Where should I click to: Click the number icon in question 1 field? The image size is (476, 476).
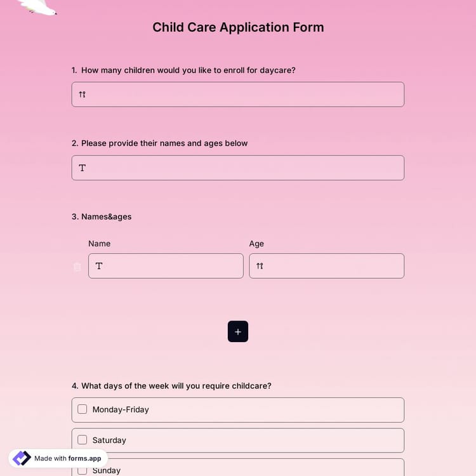tap(82, 95)
